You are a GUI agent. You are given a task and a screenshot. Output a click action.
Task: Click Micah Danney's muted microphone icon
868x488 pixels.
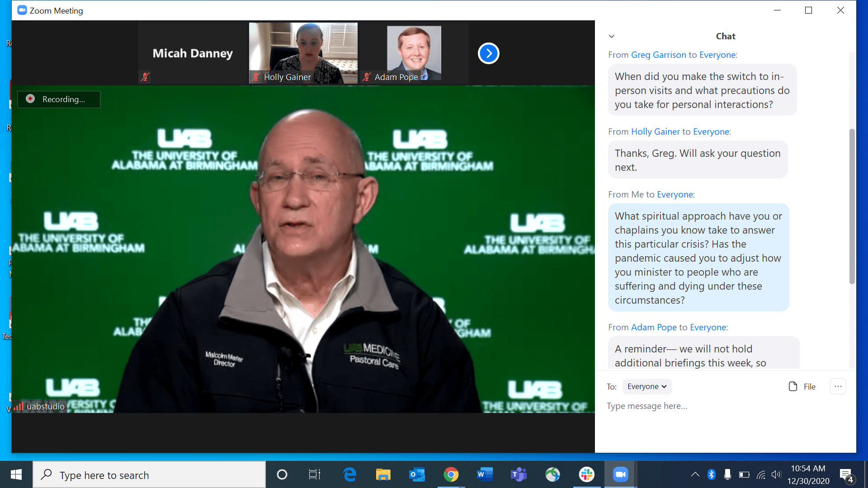coord(145,77)
